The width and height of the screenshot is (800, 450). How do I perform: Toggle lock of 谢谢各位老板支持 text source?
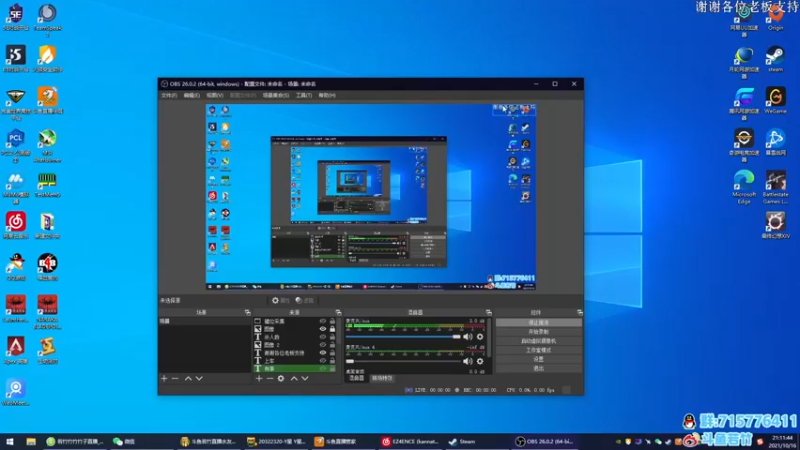pos(332,353)
